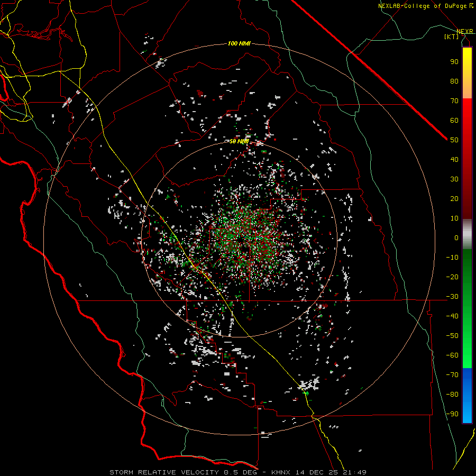Image resolution: width=476 pixels, height=476 pixels.
Task: Click the "[KT]" units label
Action: tap(452, 36)
